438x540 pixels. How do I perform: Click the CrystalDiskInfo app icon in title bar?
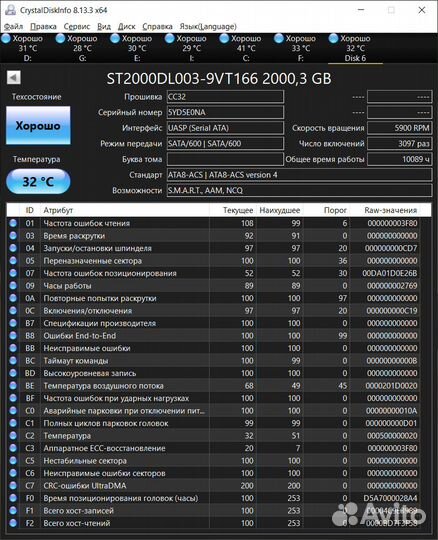point(10,10)
